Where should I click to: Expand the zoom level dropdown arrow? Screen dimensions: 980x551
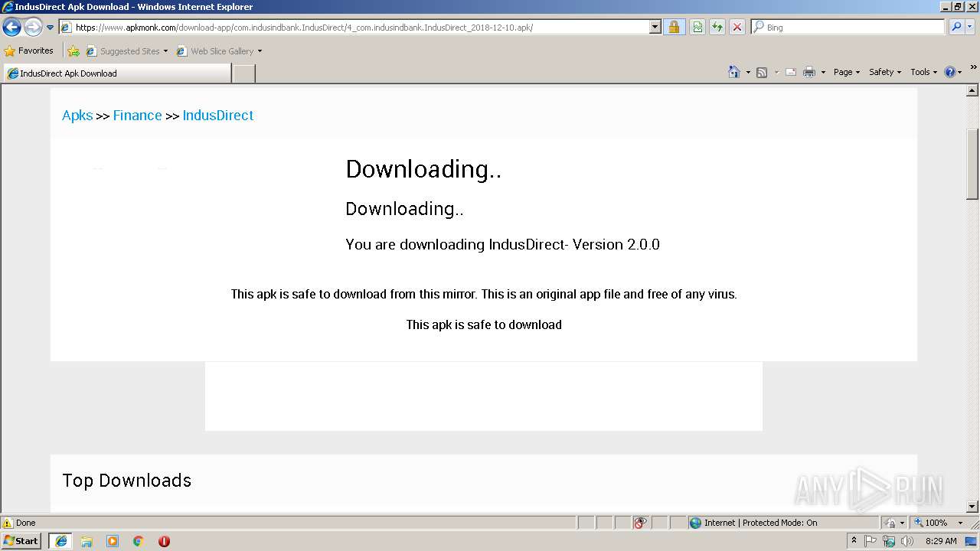point(960,523)
